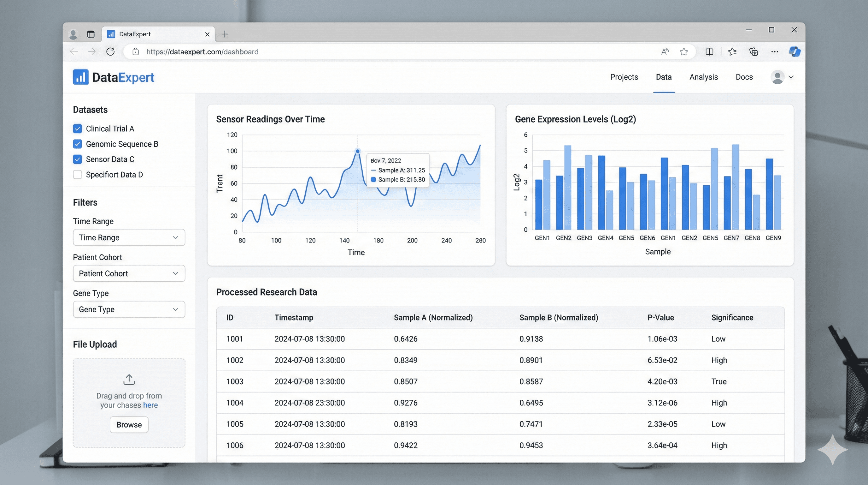868x485 pixels.
Task: Expand the Patient Cohort selector
Action: point(129,273)
